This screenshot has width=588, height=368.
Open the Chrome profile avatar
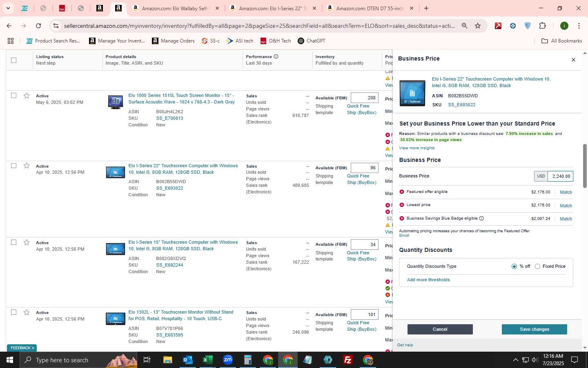pyautogui.click(x=564, y=26)
